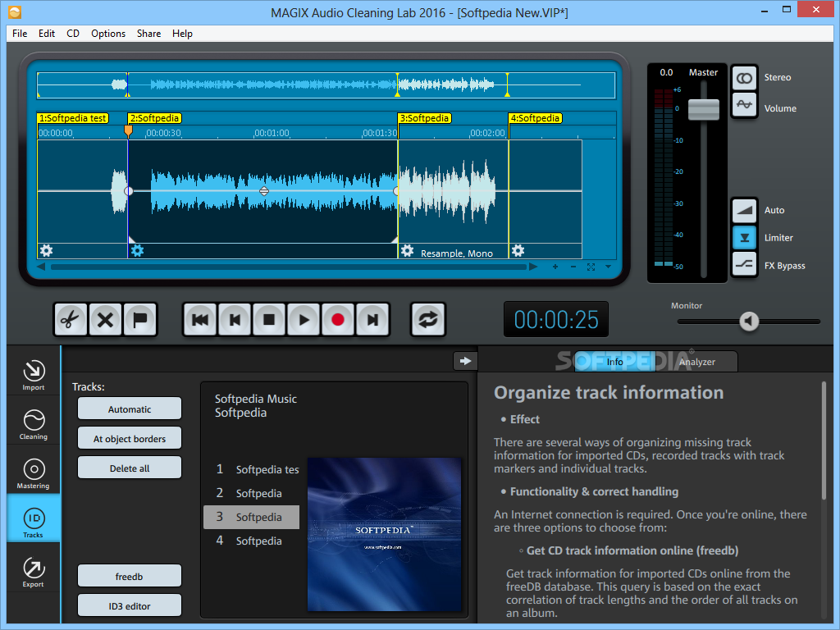Viewport: 840px width, 630px height.
Task: Click the Monitor volume slider knob
Action: tap(749, 322)
